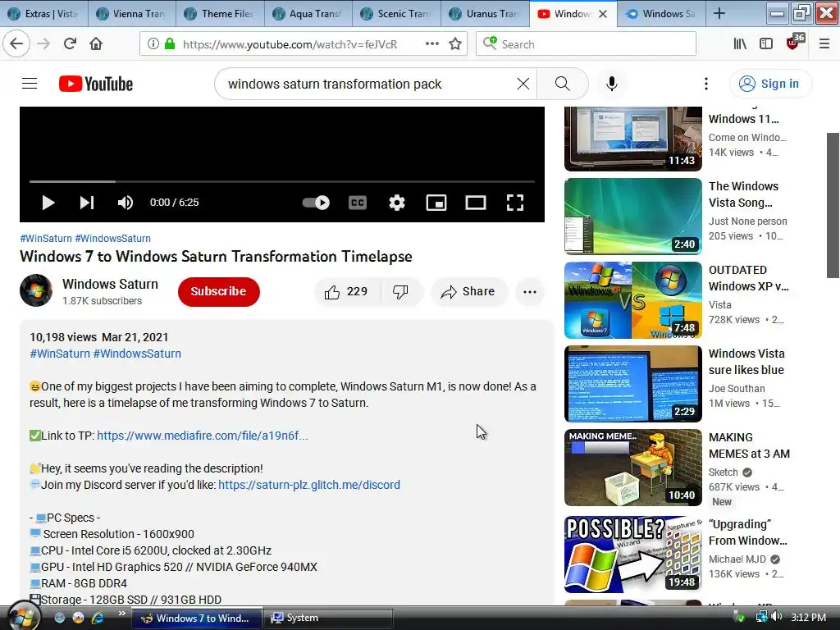Screen dimensions: 840x630
Task: Switch to Scenic Tran tab
Action: click(396, 13)
